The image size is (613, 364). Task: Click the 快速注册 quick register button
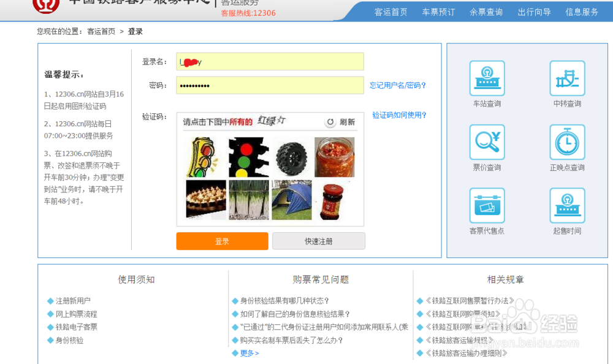(318, 241)
